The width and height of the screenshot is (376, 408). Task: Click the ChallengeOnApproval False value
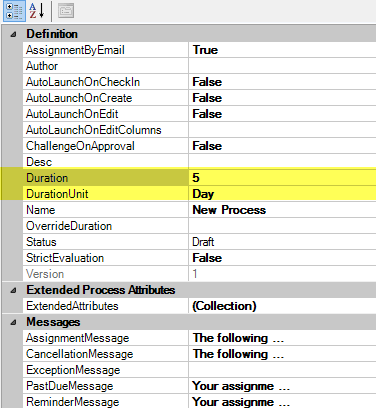(282, 146)
